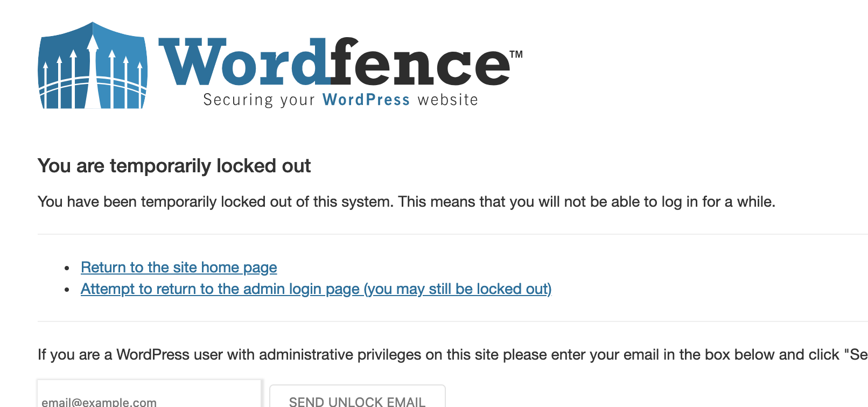Click the dark "fence" part of the logo
The height and width of the screenshot is (407, 868).
click(x=420, y=64)
